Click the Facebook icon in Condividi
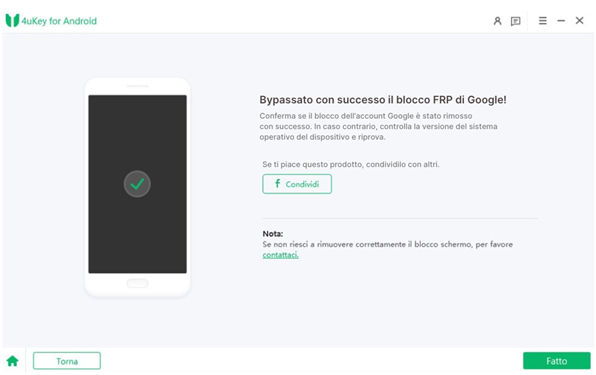 tap(277, 184)
